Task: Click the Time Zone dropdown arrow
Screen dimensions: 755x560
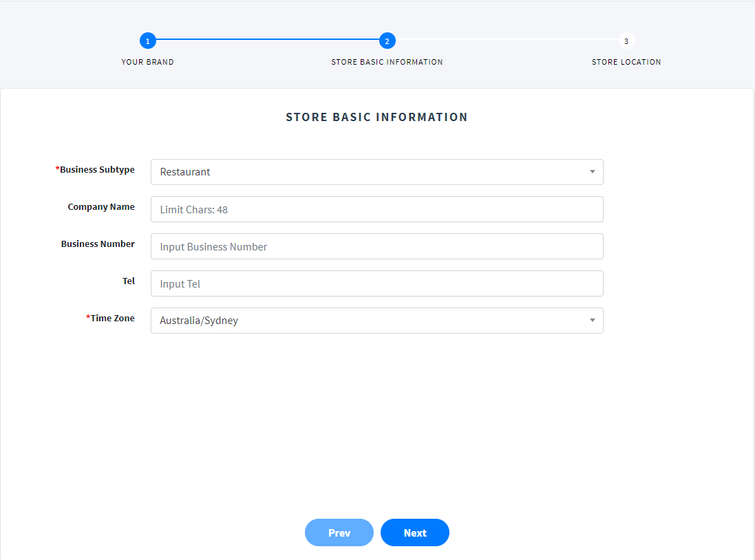Action: (x=592, y=321)
